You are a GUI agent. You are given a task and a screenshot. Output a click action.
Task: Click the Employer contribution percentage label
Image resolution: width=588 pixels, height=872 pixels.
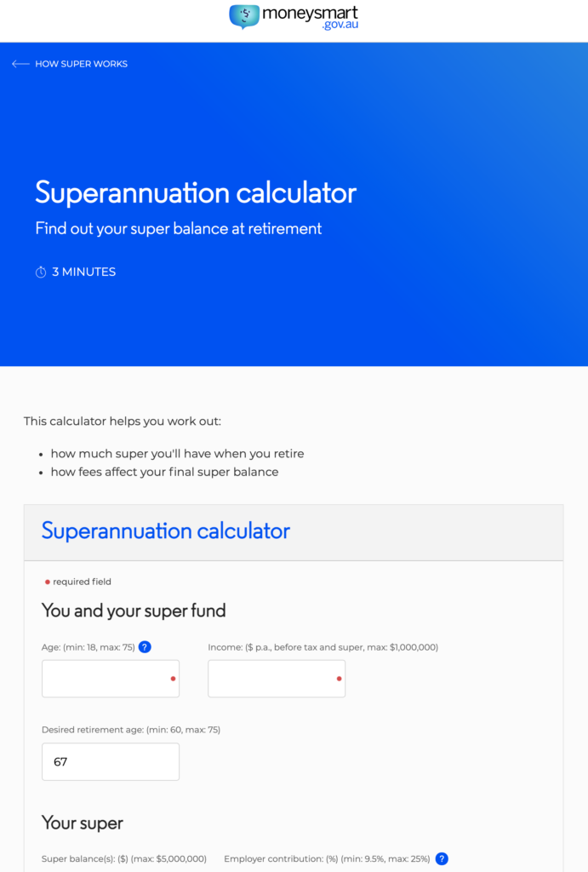click(327, 858)
